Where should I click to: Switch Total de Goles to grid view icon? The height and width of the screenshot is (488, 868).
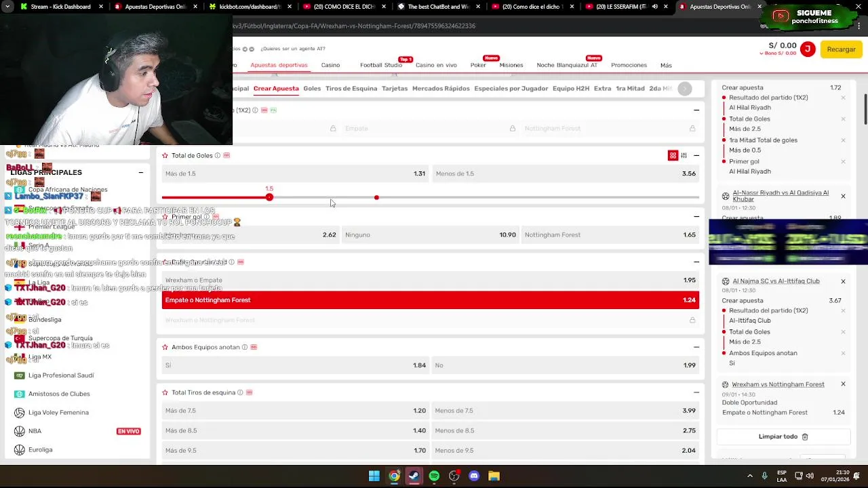(673, 156)
